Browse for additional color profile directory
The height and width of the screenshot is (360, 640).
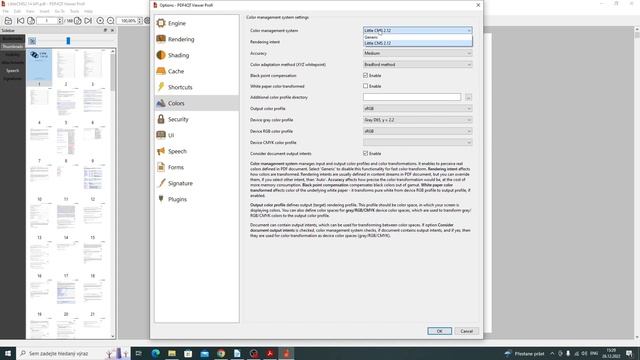click(468, 97)
